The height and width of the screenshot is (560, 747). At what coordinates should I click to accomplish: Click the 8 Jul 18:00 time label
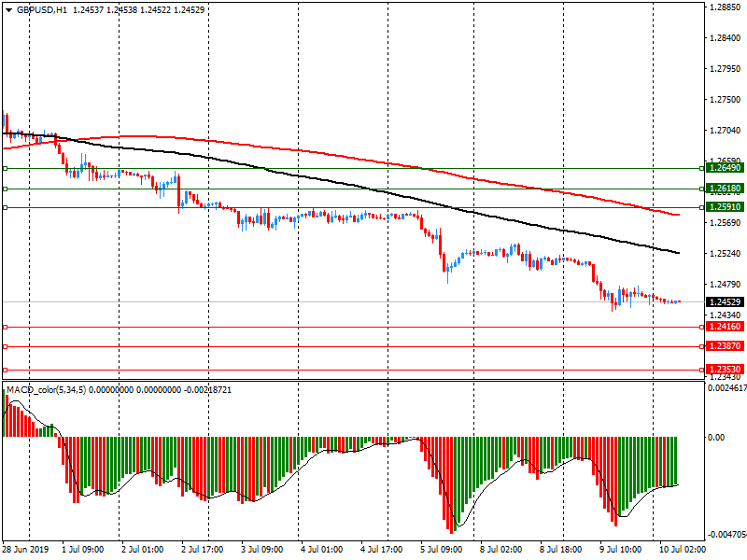pyautogui.click(x=561, y=549)
